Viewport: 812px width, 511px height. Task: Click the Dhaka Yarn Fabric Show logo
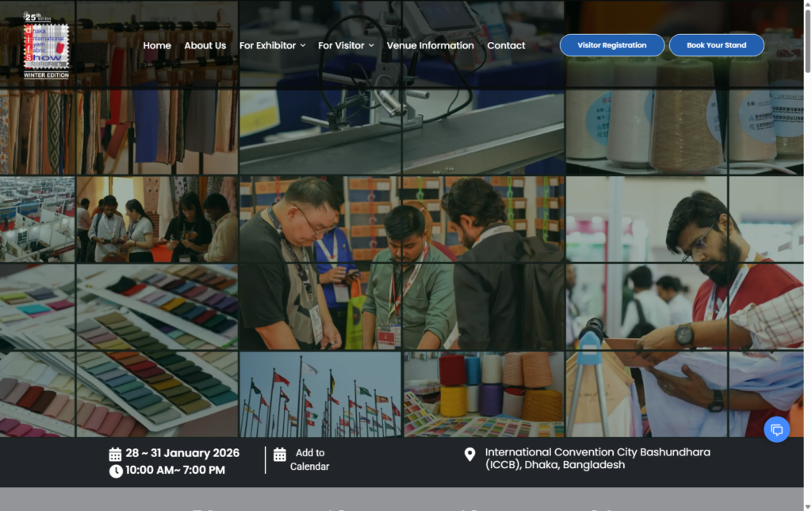coord(46,45)
